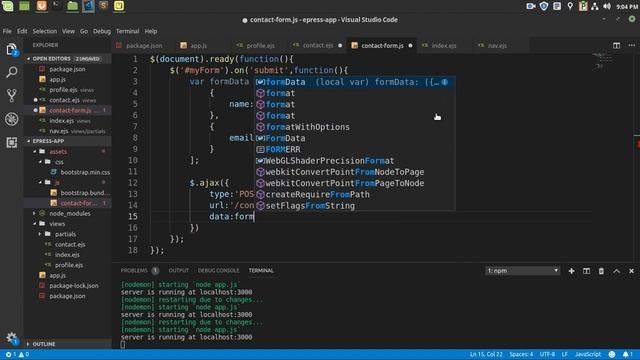
Task: Close the terminal panel
Action: [631, 271]
